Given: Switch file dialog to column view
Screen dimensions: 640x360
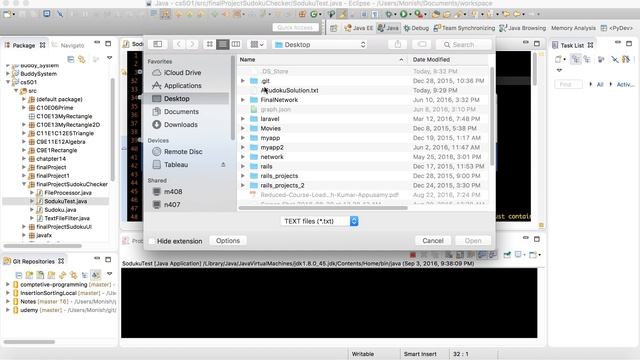Looking at the screenshot, I should (236, 44).
